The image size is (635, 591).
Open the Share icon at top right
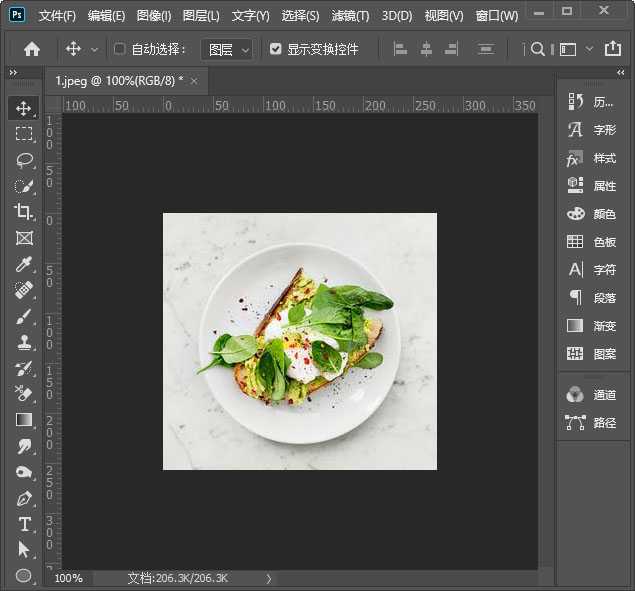(613, 49)
